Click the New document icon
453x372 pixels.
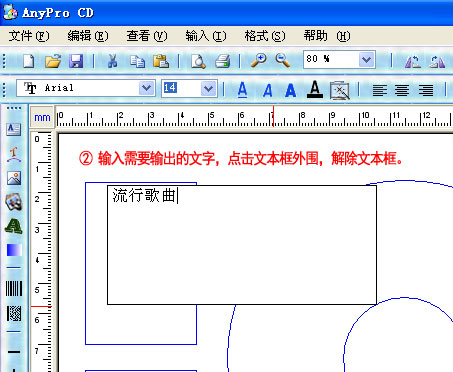coord(28,61)
